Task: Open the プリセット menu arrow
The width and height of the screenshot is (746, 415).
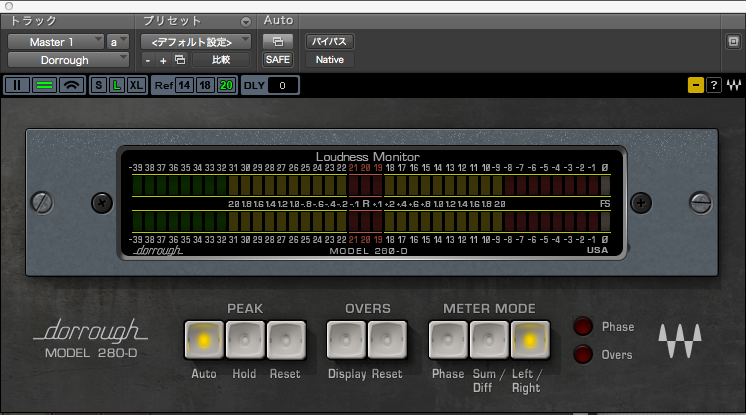Action: 245,21
